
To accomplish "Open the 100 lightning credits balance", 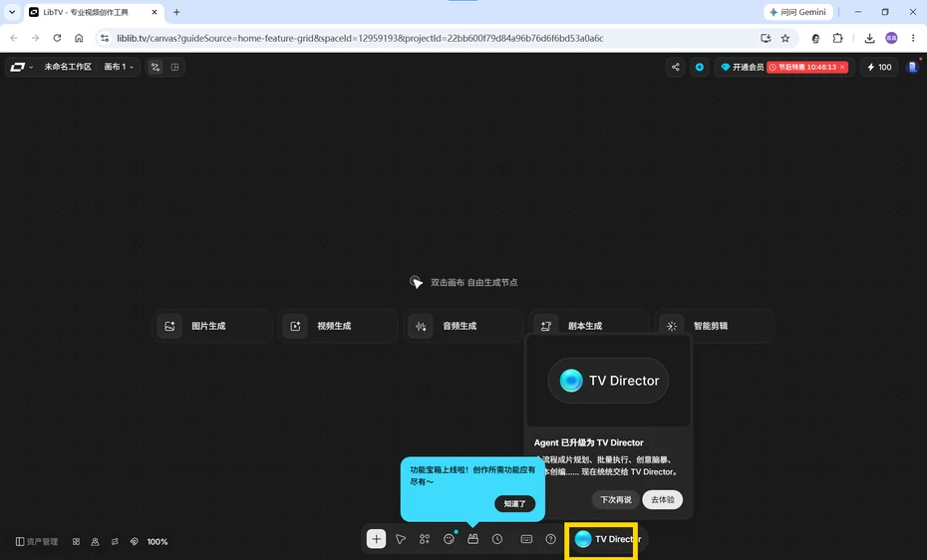I will coord(879,67).
